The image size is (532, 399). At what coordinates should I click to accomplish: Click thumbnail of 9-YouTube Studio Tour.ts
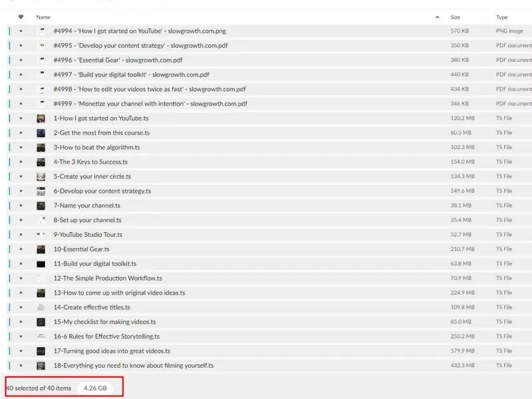[x=41, y=235]
